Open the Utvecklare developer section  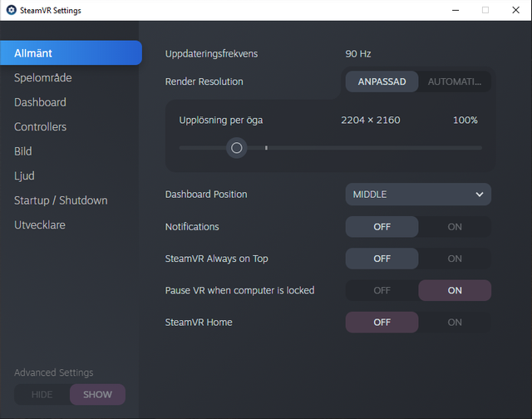(40, 224)
